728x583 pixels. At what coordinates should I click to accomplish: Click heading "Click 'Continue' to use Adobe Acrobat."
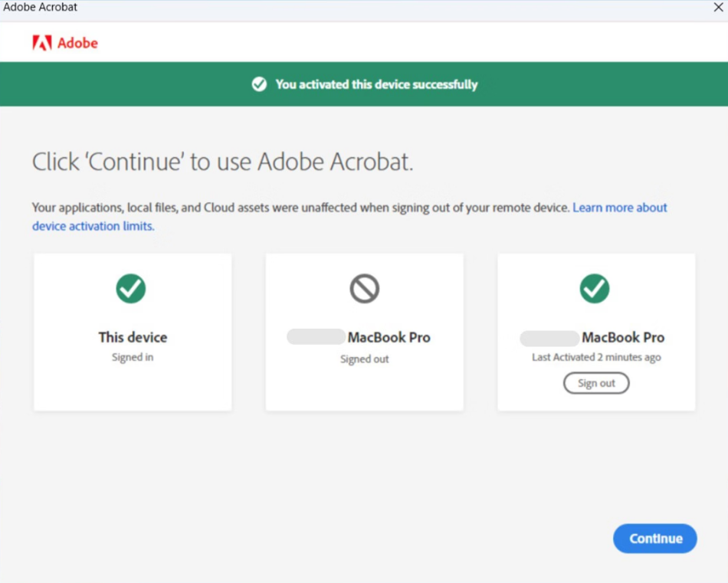click(x=222, y=162)
